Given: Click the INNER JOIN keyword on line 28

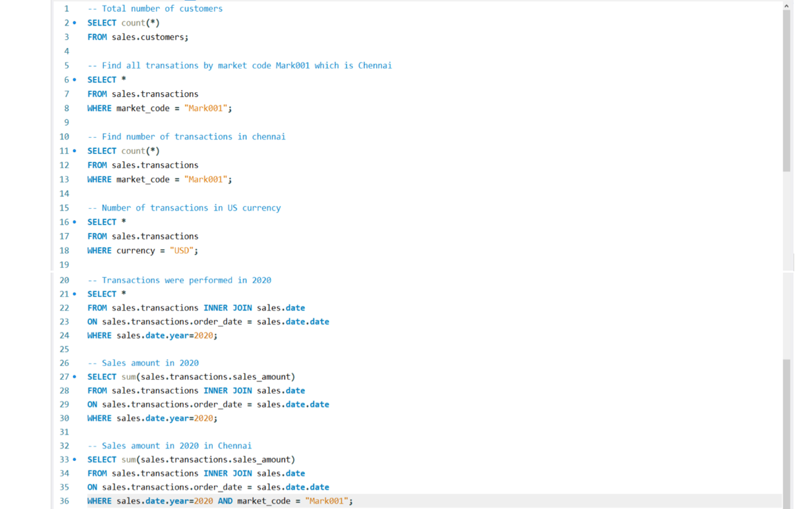Looking at the screenshot, I should 228,391.
